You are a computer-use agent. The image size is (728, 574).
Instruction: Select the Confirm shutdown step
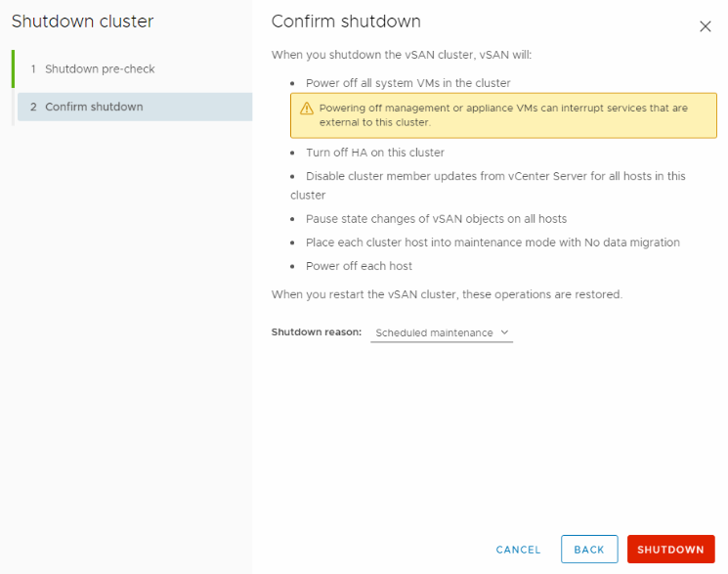(94, 107)
